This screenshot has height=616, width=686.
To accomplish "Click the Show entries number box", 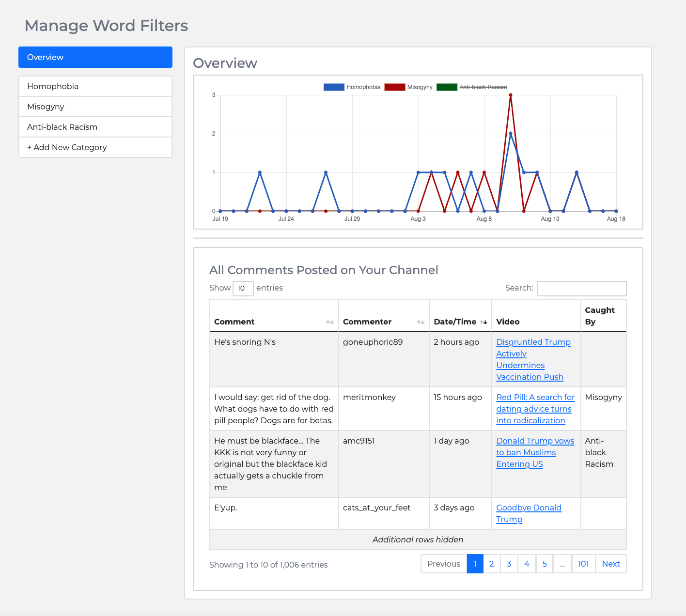I will click(243, 288).
